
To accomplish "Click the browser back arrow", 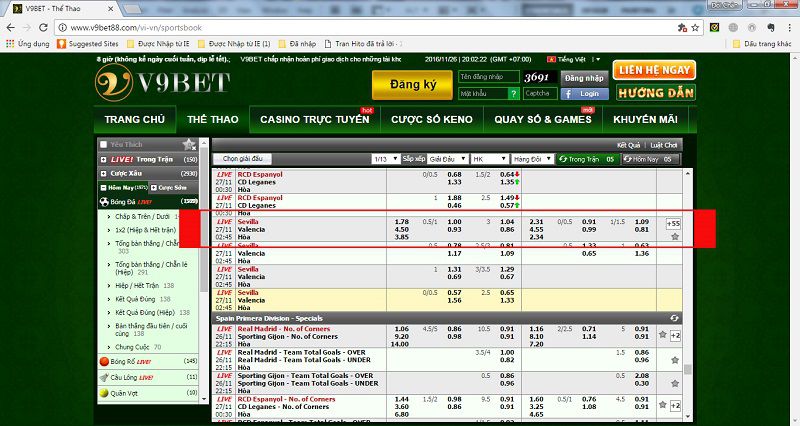I will tap(11, 28).
